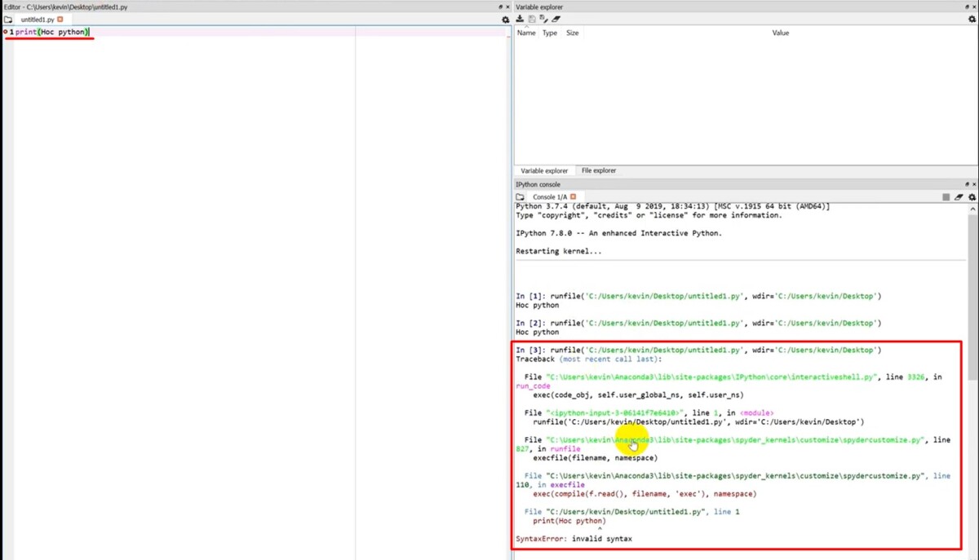This screenshot has width=979, height=560.
Task: Select the save data icon in Variable explorer
Action: tap(531, 18)
